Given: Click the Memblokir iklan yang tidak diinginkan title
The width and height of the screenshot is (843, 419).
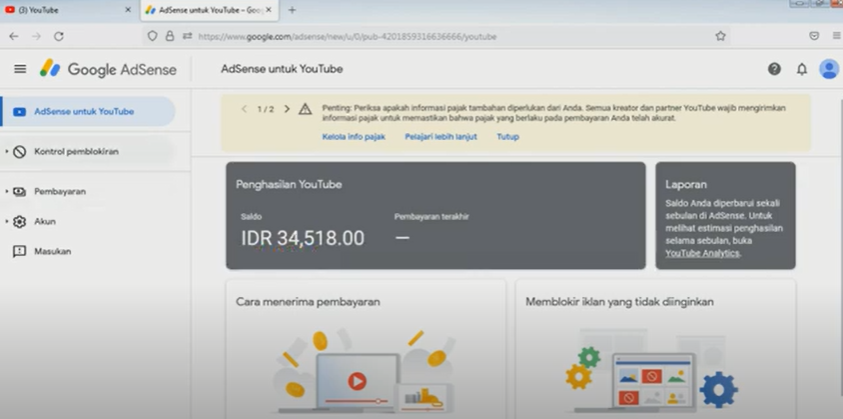Looking at the screenshot, I should (x=620, y=302).
